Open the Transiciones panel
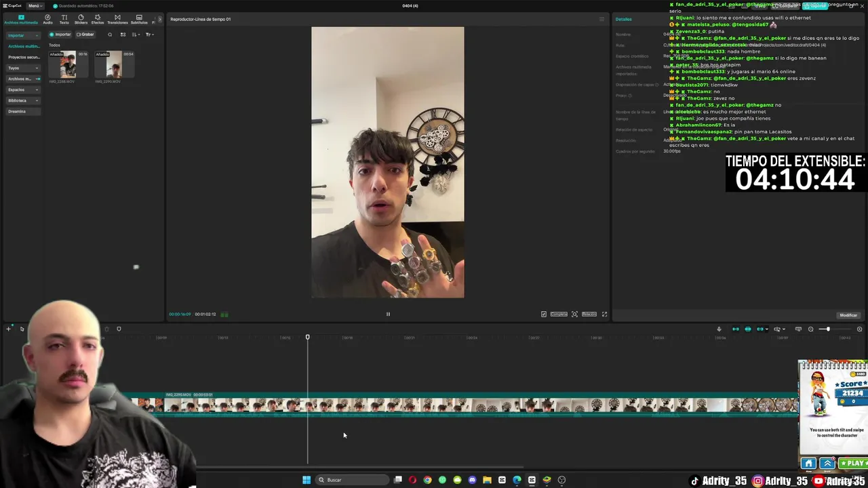This screenshot has width=868, height=488. (117, 19)
